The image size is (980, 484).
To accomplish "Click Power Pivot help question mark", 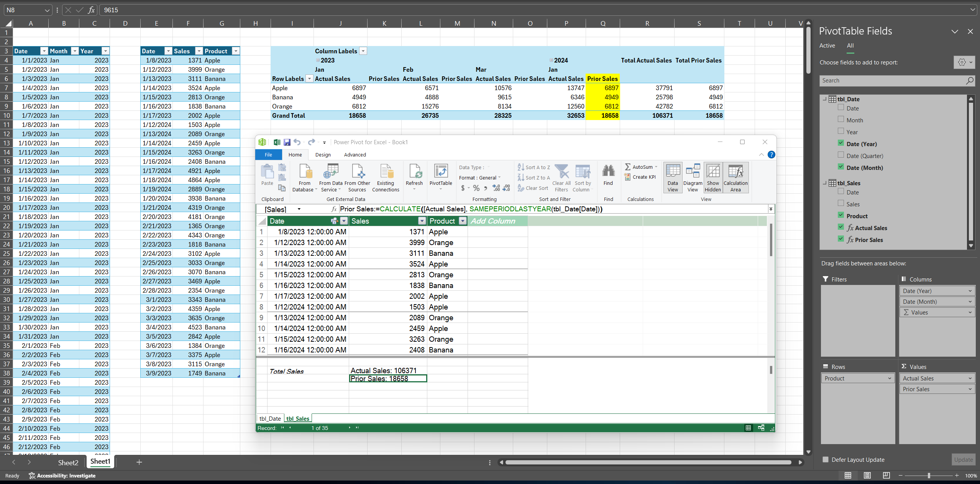I will (771, 155).
